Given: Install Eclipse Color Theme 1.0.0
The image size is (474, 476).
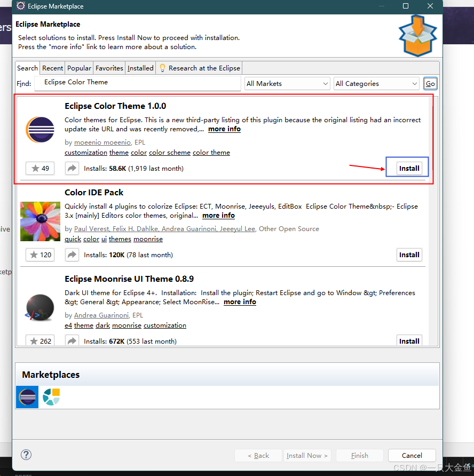Looking at the screenshot, I should [409, 168].
